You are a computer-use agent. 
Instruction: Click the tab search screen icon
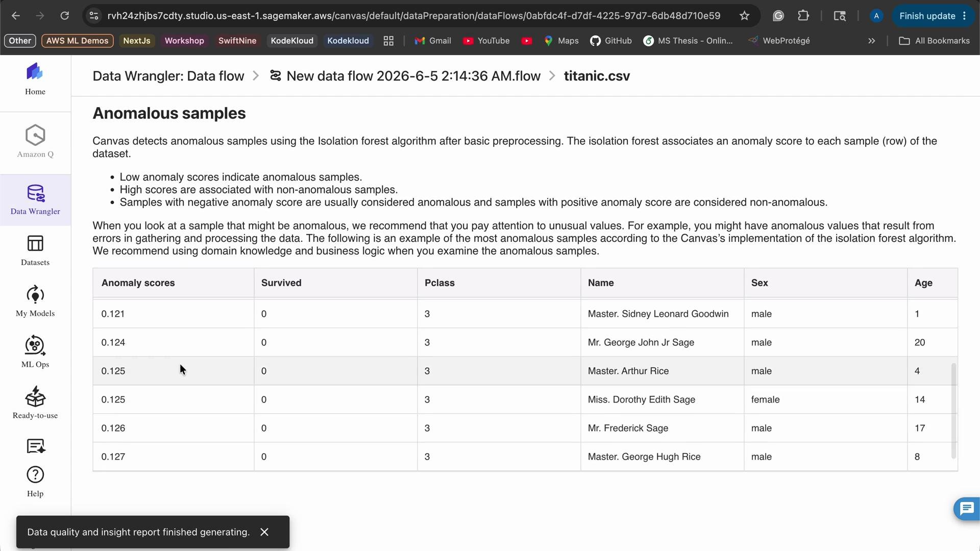tap(840, 16)
